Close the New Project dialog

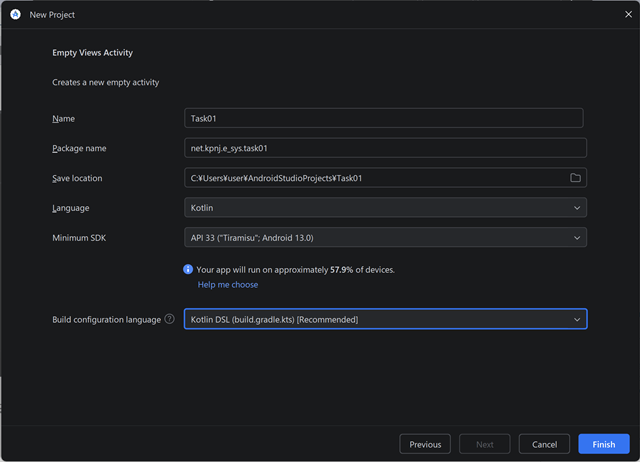click(x=626, y=15)
